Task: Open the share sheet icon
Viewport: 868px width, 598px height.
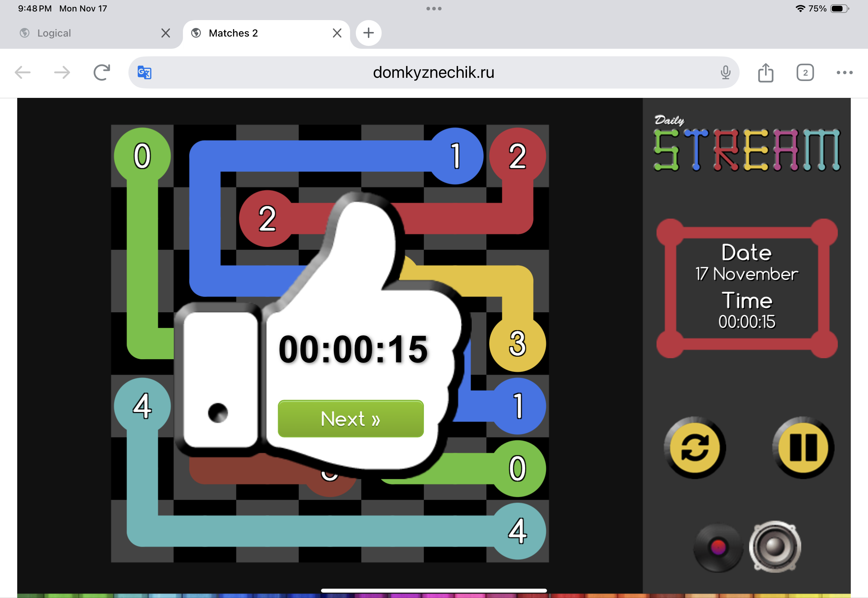Action: coord(765,72)
